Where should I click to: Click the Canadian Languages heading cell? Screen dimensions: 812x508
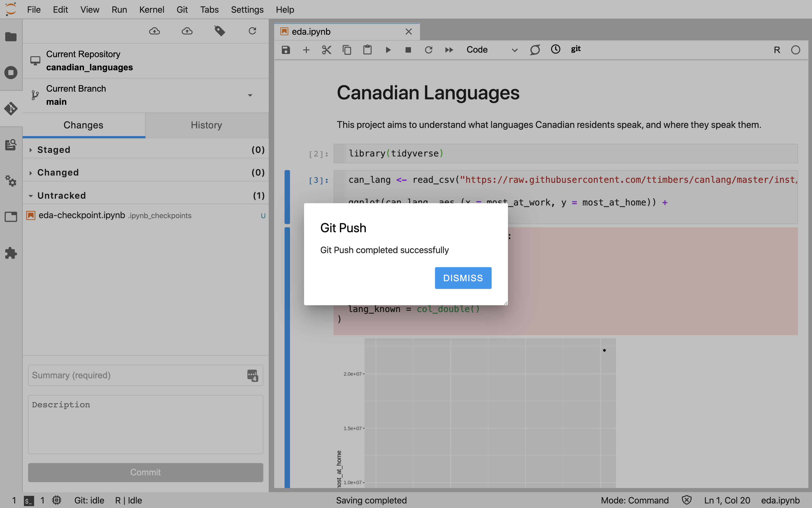coord(428,93)
